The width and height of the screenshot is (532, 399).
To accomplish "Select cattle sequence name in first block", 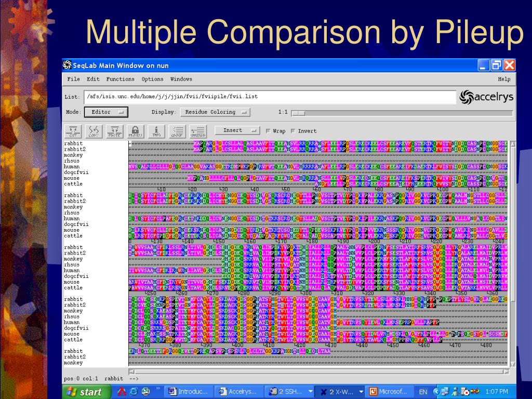I will click(x=73, y=184).
